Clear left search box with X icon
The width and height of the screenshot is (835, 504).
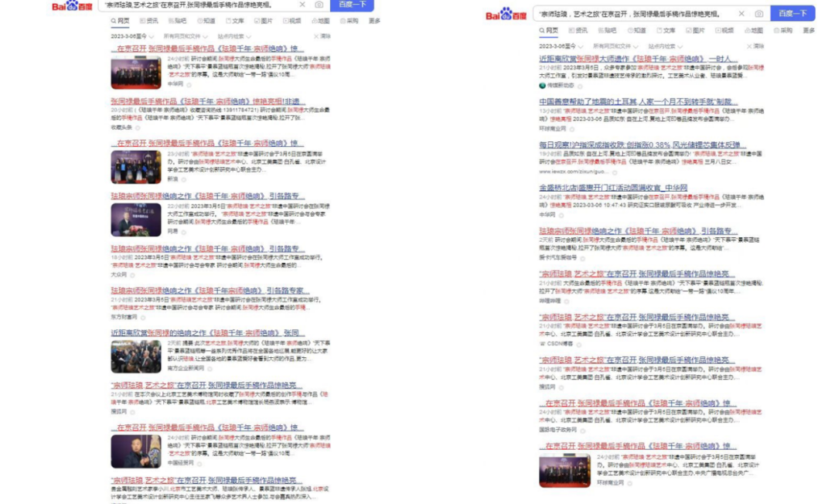click(x=303, y=5)
